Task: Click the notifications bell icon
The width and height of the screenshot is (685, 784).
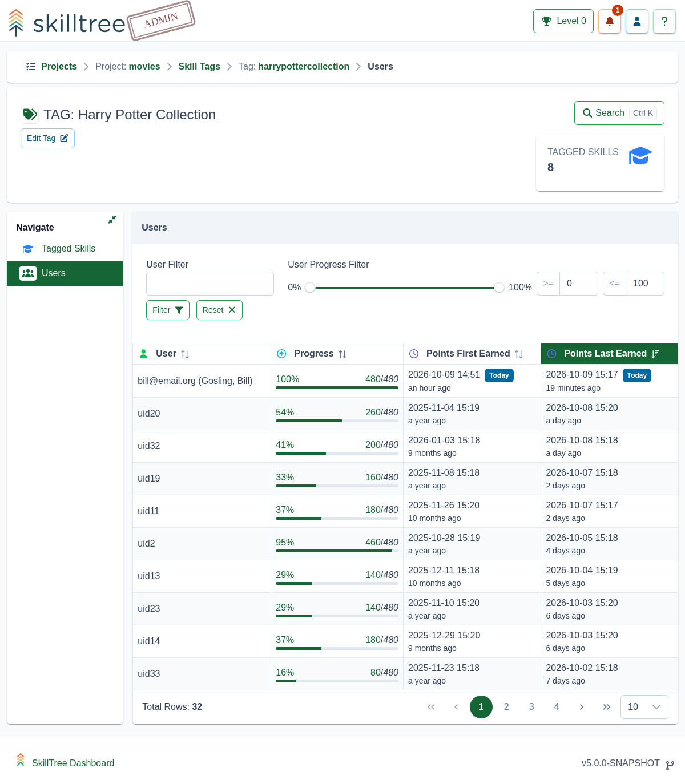Action: click(610, 21)
